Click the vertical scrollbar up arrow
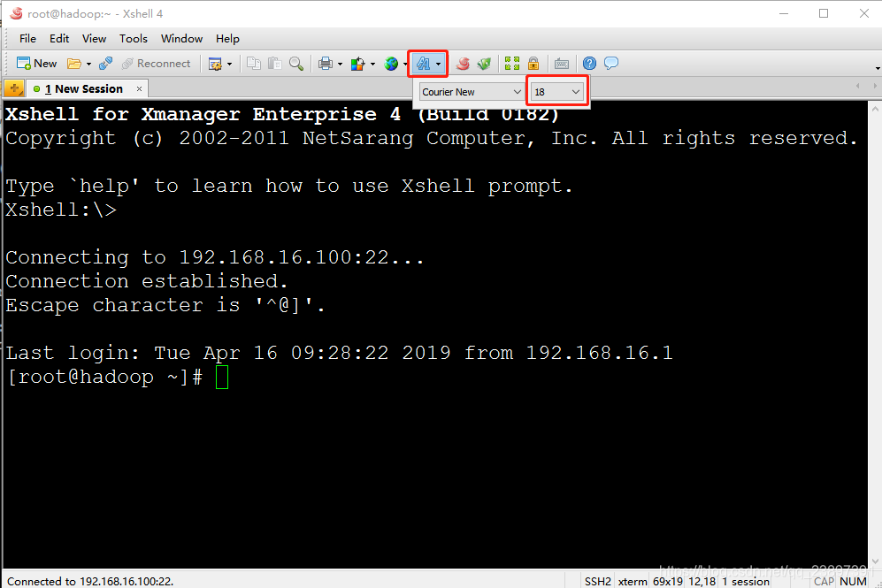882x588 pixels. pyautogui.click(x=875, y=109)
